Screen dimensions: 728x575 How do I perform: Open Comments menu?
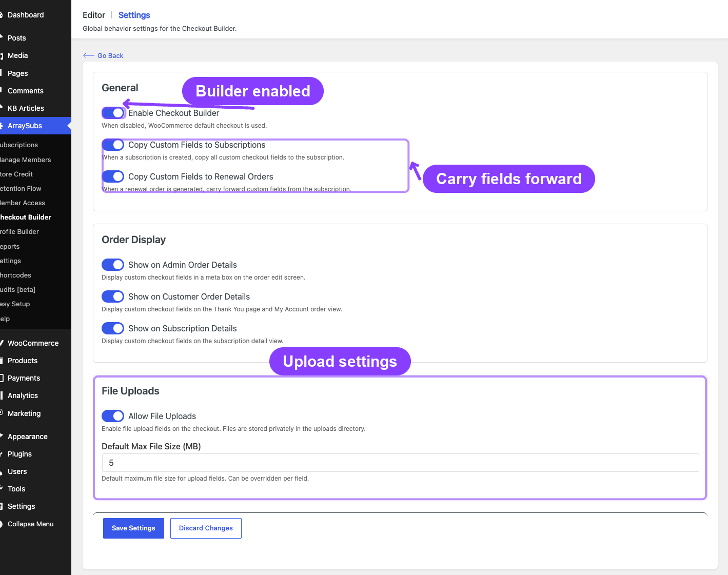point(35,91)
